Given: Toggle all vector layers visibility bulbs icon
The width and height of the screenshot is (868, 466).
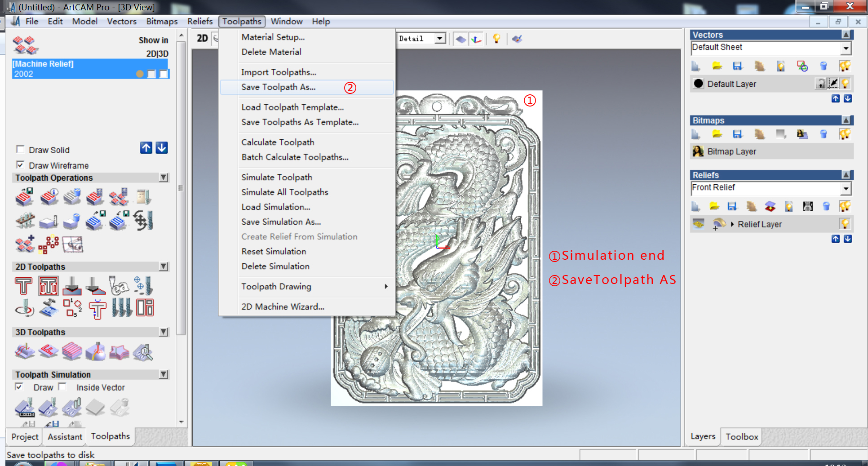Looking at the screenshot, I should [845, 66].
